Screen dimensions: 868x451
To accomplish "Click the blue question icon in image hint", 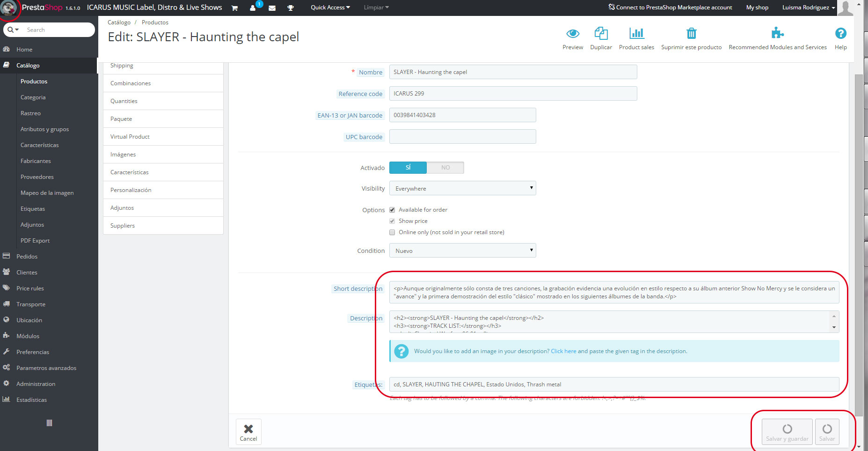I will click(401, 351).
